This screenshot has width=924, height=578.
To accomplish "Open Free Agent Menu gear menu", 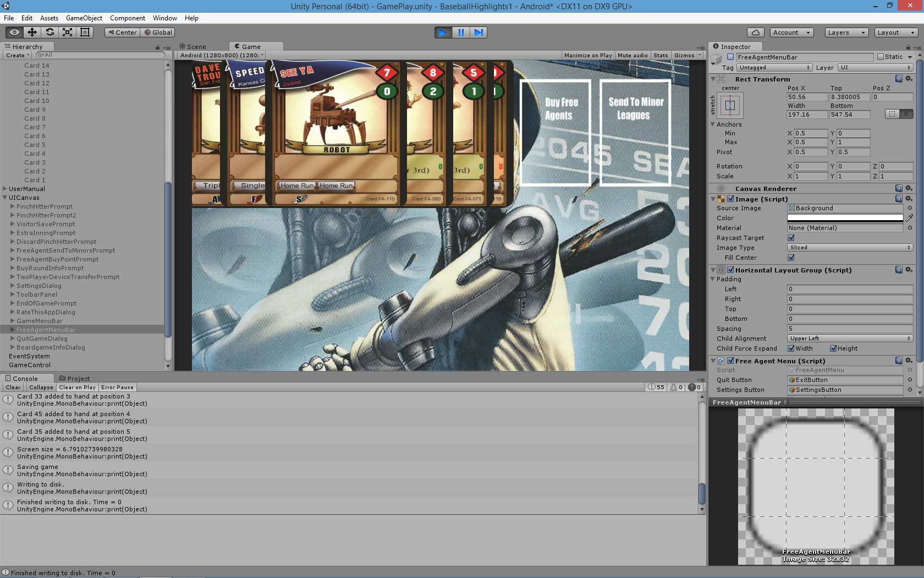I will coord(909,361).
